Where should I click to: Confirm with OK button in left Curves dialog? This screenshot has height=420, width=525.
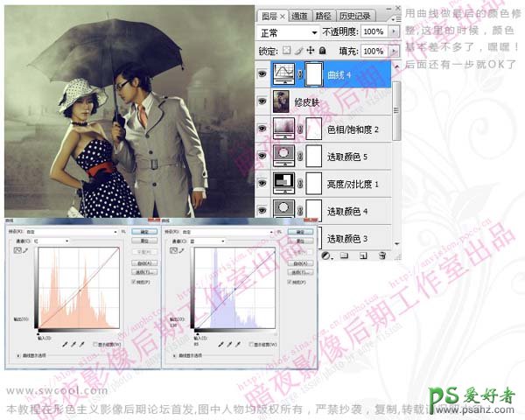(x=144, y=231)
